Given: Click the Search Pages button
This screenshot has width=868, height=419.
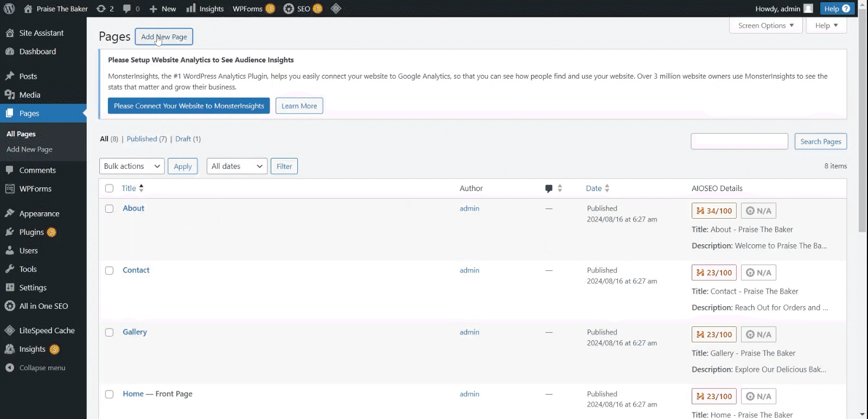Looking at the screenshot, I should click(821, 142).
